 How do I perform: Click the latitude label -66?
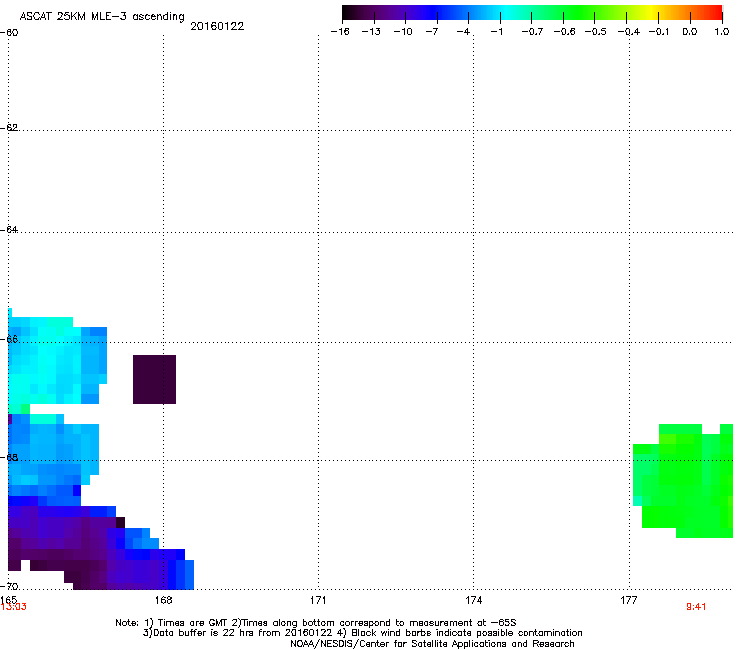pos(9,339)
